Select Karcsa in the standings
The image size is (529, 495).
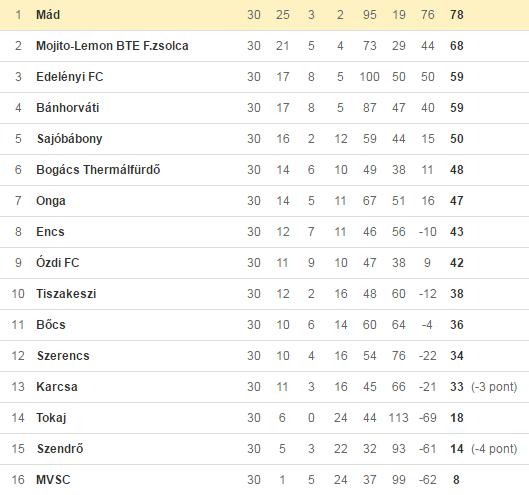point(57,387)
